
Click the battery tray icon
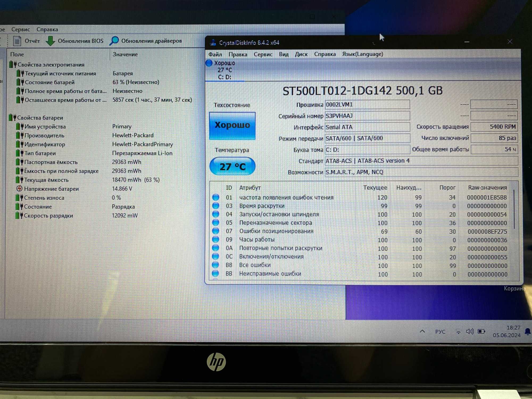[x=481, y=331]
